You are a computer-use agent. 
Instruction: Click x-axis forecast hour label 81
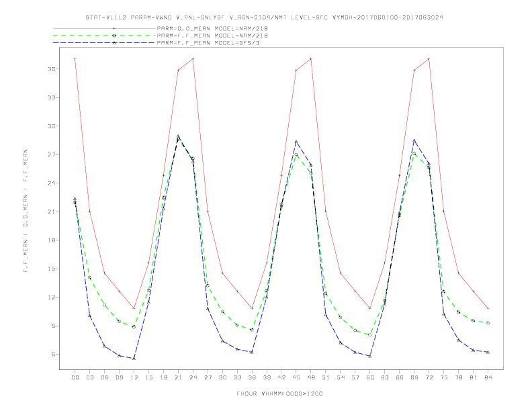click(474, 377)
